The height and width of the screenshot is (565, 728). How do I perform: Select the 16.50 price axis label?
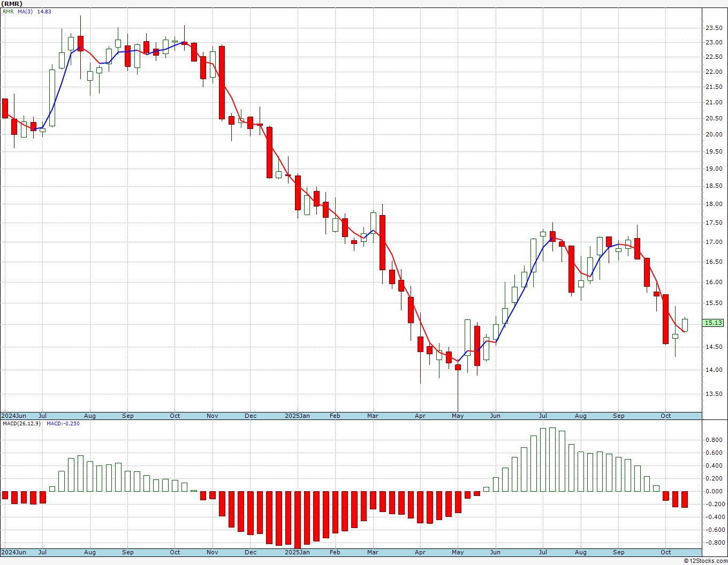coord(714,262)
